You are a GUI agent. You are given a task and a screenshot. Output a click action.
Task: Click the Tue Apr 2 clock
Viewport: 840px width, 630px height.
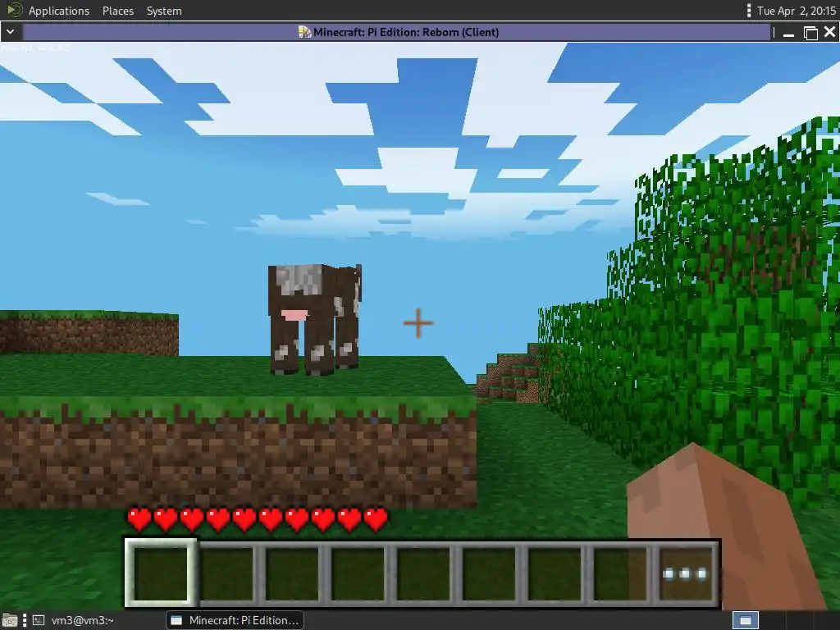pyautogui.click(x=796, y=11)
